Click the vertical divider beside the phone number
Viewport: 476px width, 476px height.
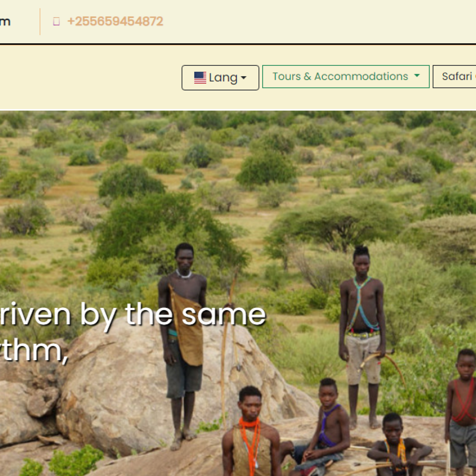click(40, 22)
